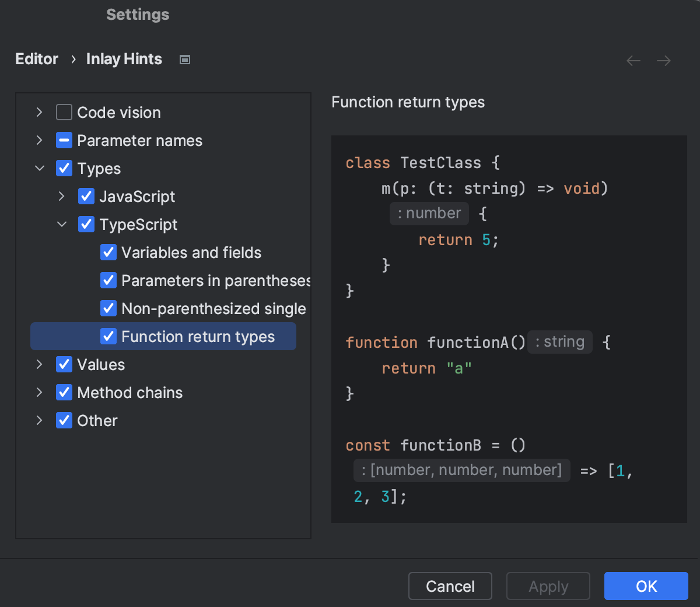Collapse the Types tree node
Screen dimensions: 700x607
coord(39,168)
